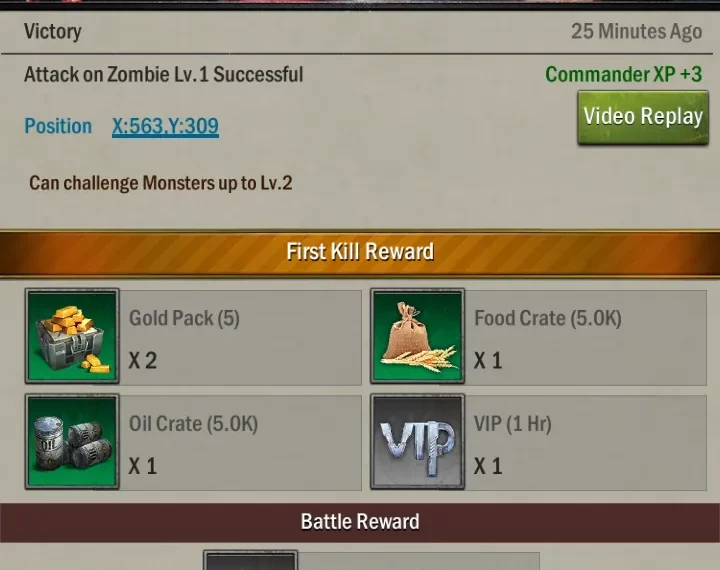Click the partially visible Battle Reward item icon
The image size is (720, 570).
tap(250, 560)
